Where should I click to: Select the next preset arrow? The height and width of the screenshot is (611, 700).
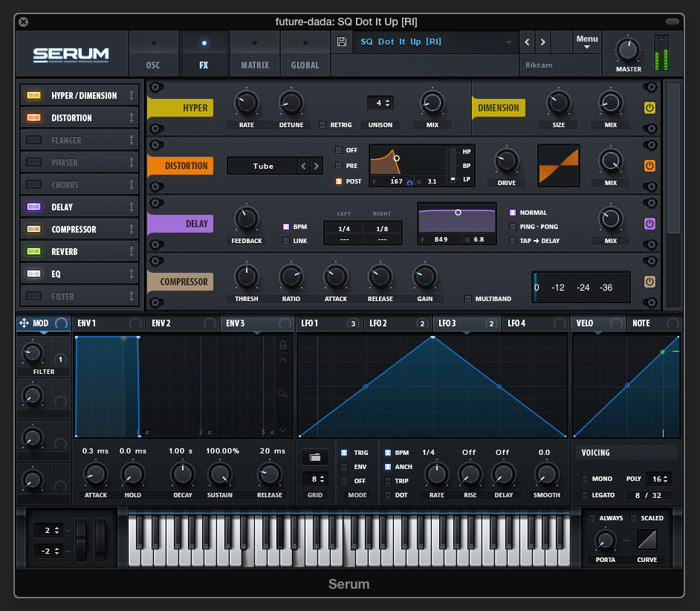(543, 42)
